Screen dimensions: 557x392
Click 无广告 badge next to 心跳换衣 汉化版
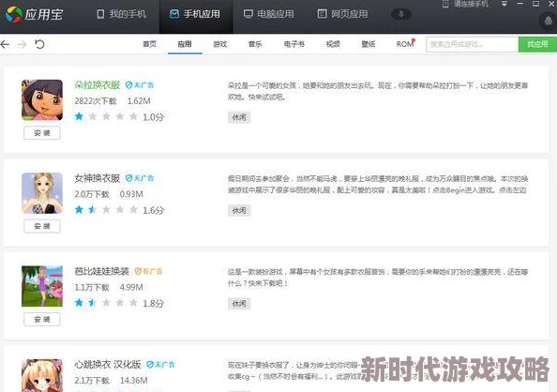coord(161,365)
